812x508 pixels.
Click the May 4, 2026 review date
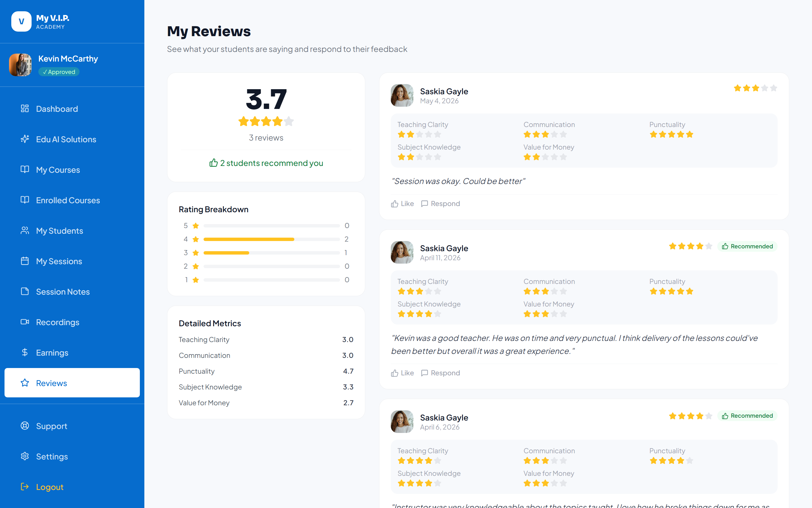point(439,101)
